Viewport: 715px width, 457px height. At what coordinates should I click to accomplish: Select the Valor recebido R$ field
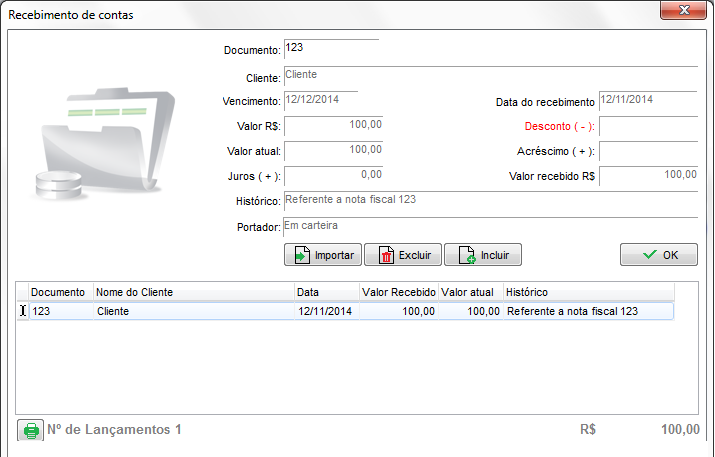click(647, 175)
